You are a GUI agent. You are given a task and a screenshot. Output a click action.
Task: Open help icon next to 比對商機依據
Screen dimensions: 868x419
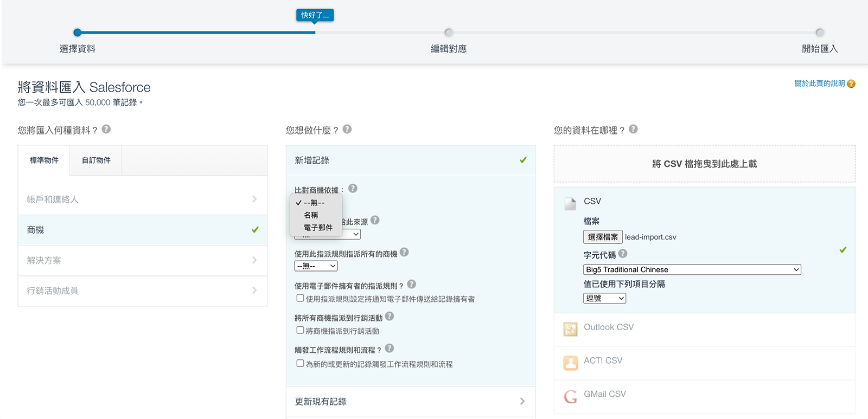coord(353,188)
